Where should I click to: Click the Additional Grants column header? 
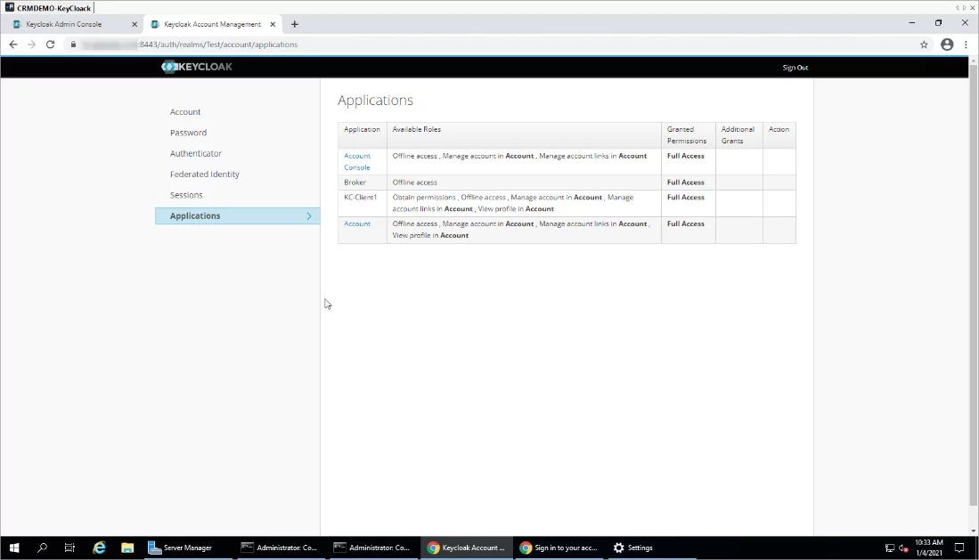click(738, 134)
